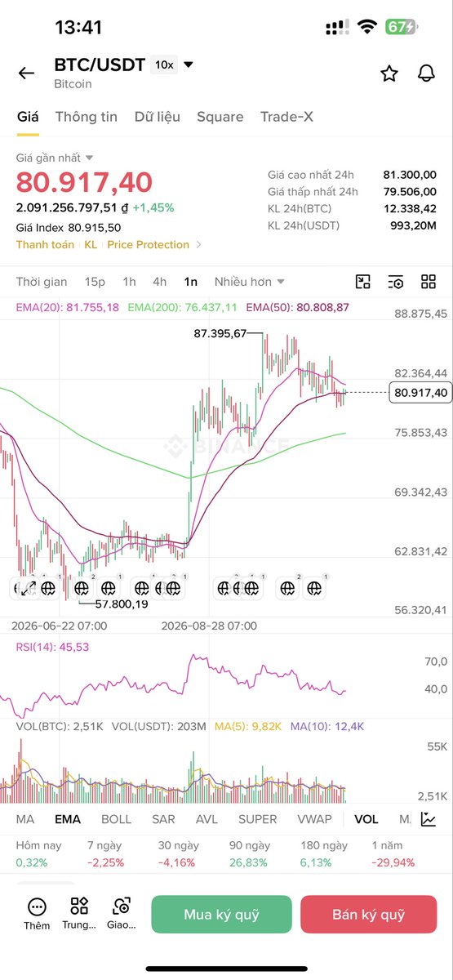Enable the VWAP indicator
Viewport: 453px width, 980px height.
tap(315, 819)
